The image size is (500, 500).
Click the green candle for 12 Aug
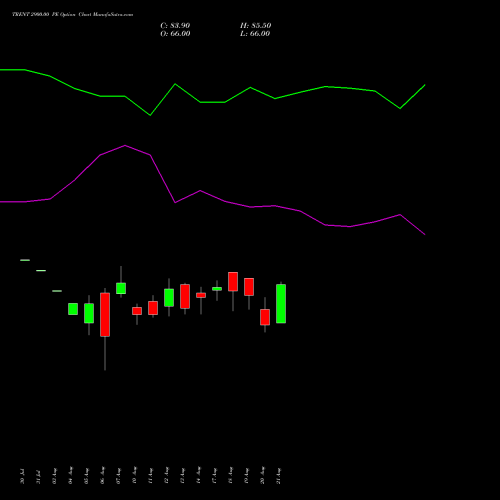point(169,298)
